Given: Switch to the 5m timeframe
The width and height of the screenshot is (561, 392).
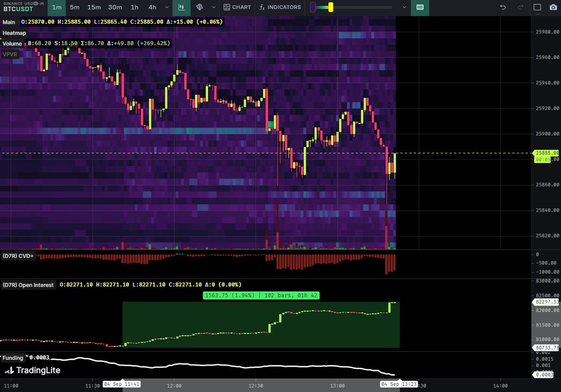Looking at the screenshot, I should (x=74, y=7).
